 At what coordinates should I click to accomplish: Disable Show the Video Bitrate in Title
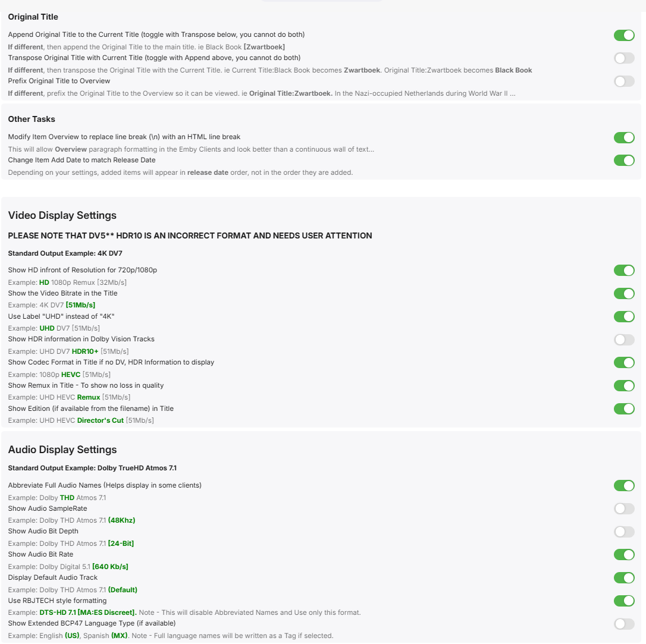click(x=624, y=294)
